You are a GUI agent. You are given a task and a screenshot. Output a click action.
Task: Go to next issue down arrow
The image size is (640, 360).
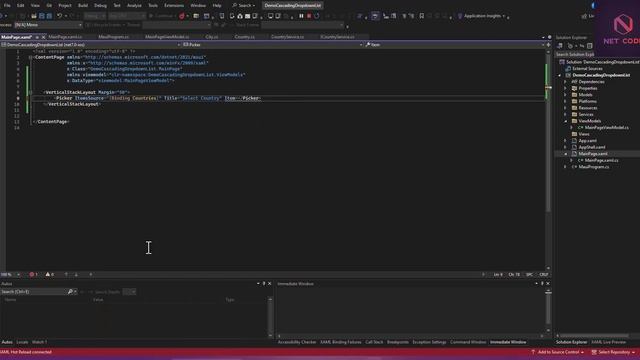click(x=76, y=274)
